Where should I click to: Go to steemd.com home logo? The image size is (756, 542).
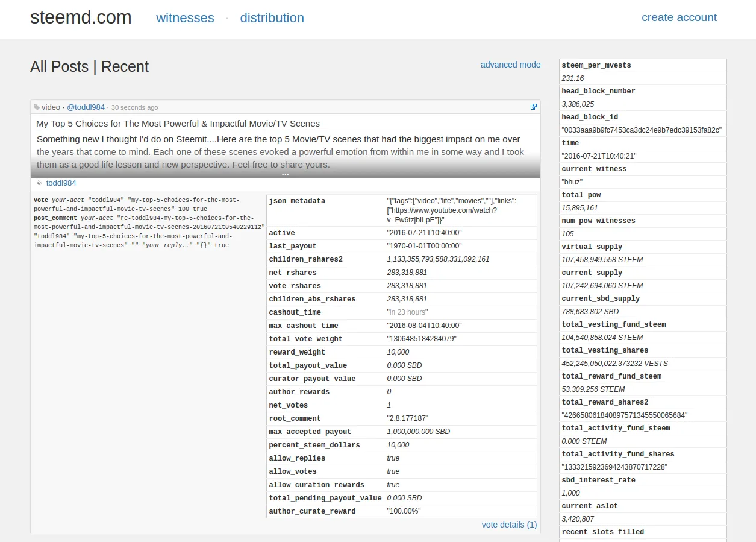[x=81, y=17]
